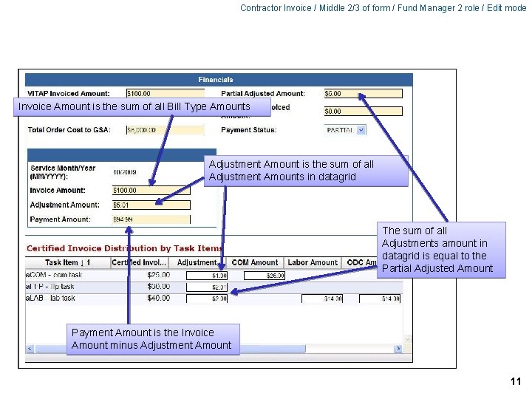Sort by the Task Item column header
The width and height of the screenshot is (532, 399).
[68, 262]
